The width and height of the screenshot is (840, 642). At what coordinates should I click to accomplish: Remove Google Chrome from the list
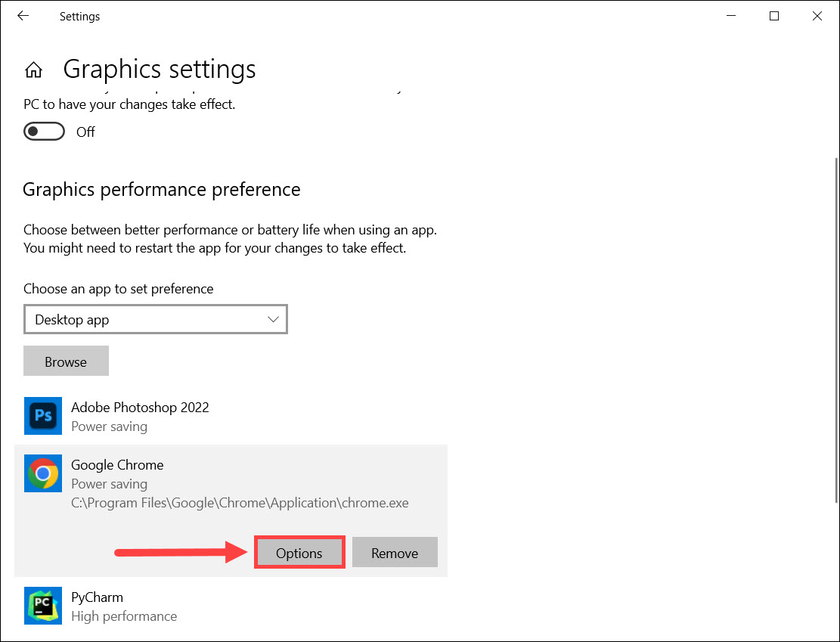[x=395, y=553]
